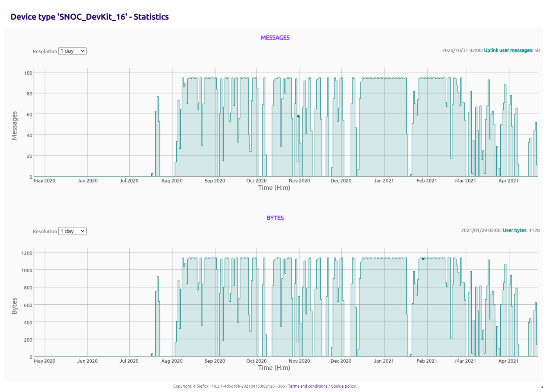Screen dimensions: 547x392
Task: Click the 'Uplink user messages' legend label
Action: click(508, 50)
